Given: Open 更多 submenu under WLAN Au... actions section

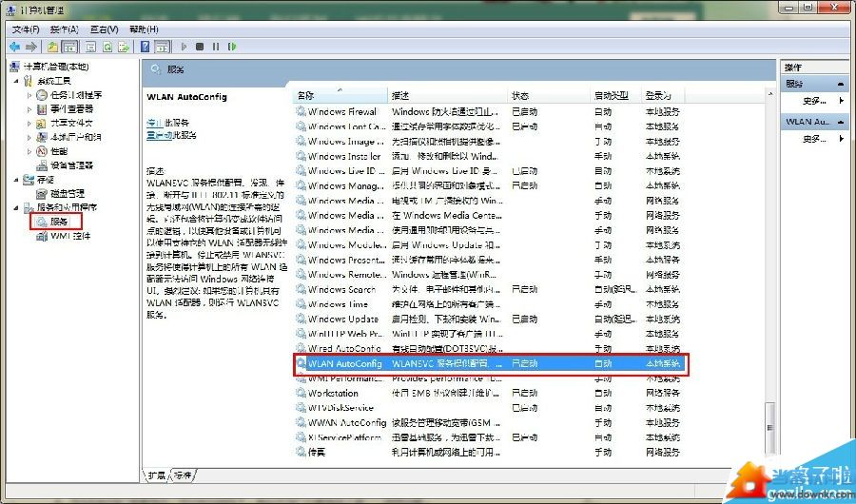Looking at the screenshot, I should (x=814, y=139).
